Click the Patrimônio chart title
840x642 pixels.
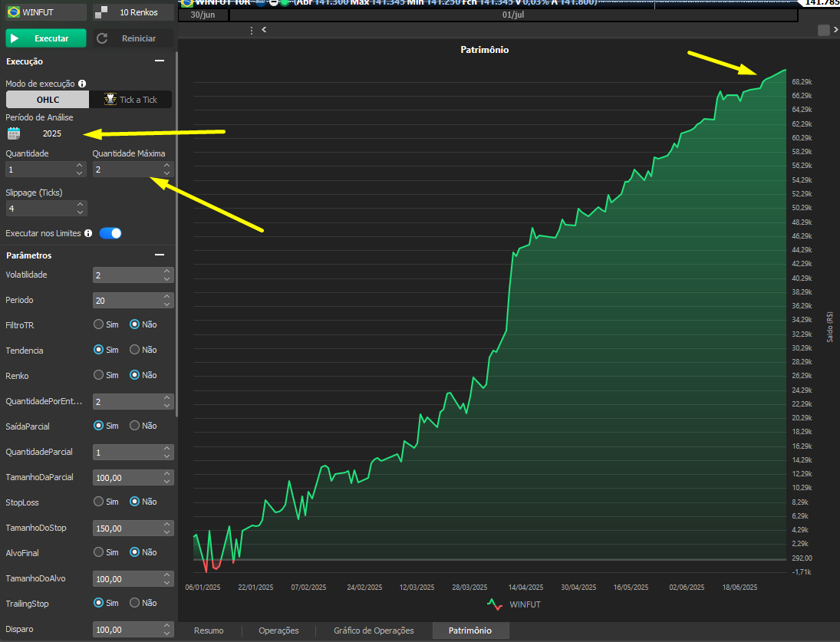click(x=484, y=50)
